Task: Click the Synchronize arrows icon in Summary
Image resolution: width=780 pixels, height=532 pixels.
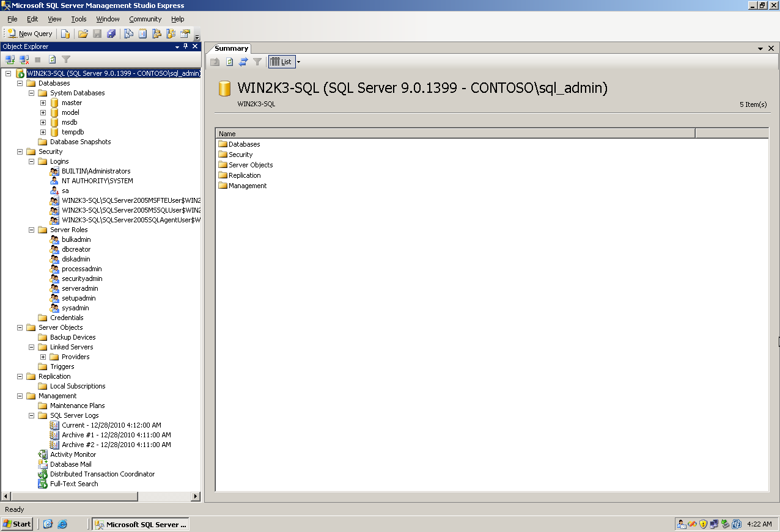Action: [x=243, y=62]
